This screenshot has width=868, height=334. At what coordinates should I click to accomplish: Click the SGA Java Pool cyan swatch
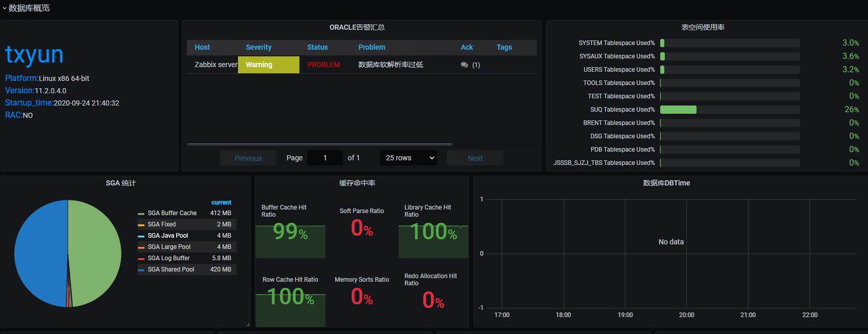[141, 236]
